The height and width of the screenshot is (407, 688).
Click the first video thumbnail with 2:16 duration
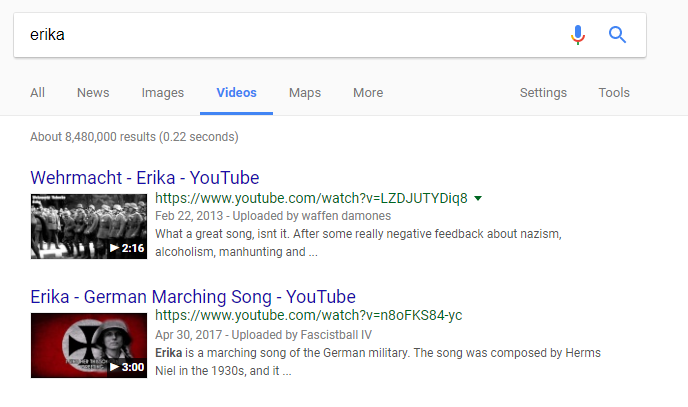[x=89, y=226]
